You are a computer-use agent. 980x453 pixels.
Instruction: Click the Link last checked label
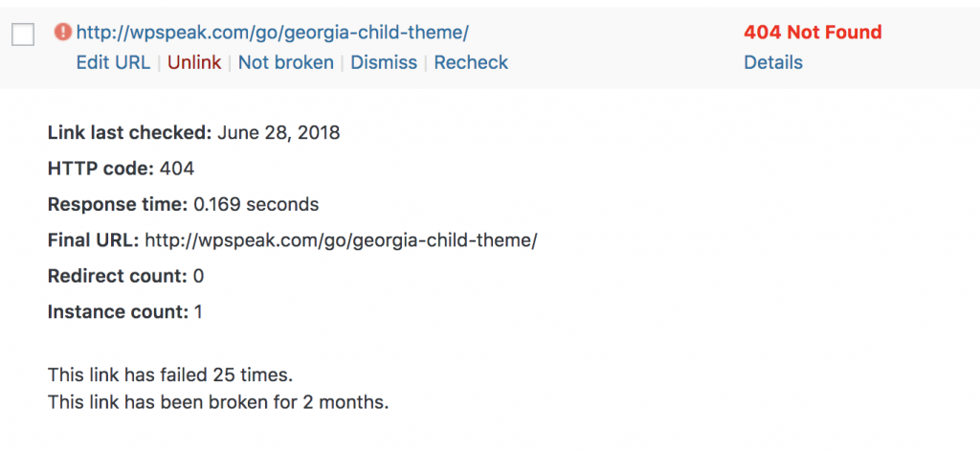130,133
